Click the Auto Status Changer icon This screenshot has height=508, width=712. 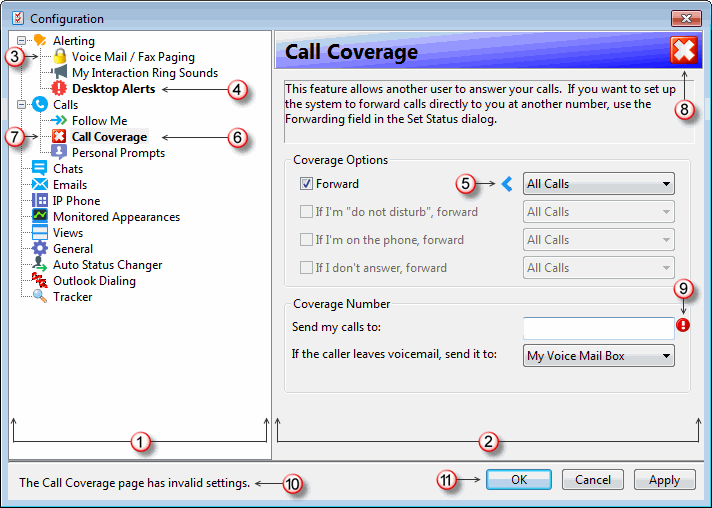(x=40, y=265)
